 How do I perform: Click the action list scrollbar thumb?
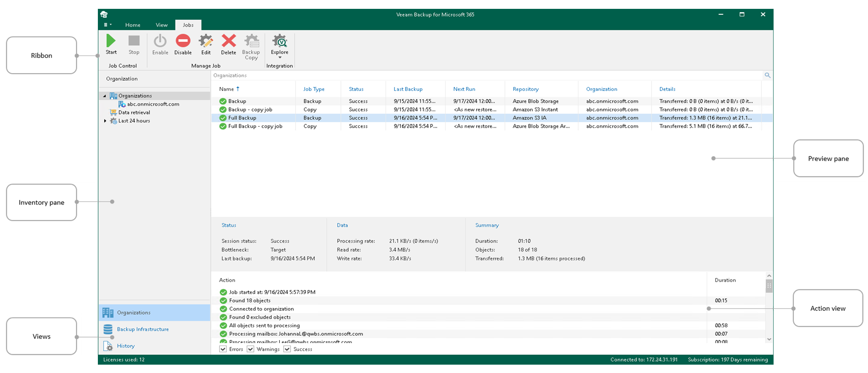(769, 286)
